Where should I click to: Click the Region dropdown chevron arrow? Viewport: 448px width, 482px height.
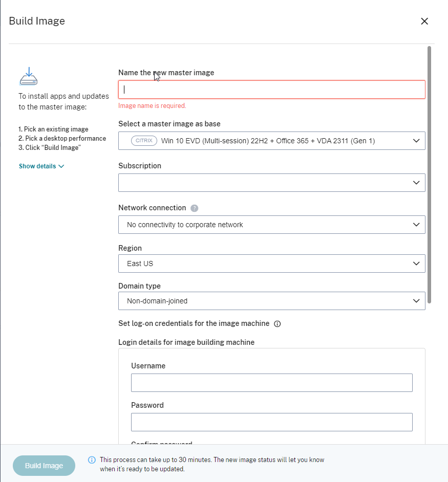(x=416, y=264)
